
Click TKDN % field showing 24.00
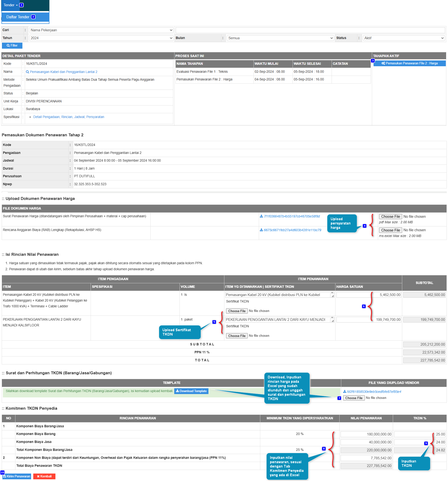tap(419, 442)
